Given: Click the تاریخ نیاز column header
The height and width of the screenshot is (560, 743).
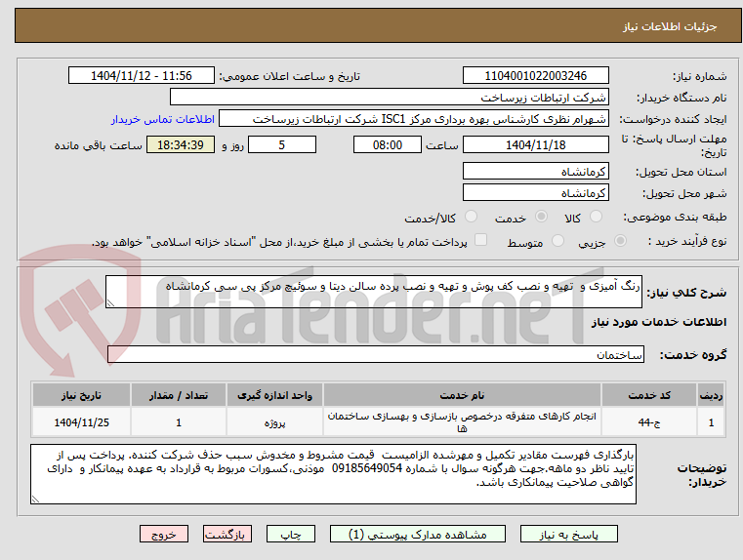Looking at the screenshot, I should click(81, 395).
